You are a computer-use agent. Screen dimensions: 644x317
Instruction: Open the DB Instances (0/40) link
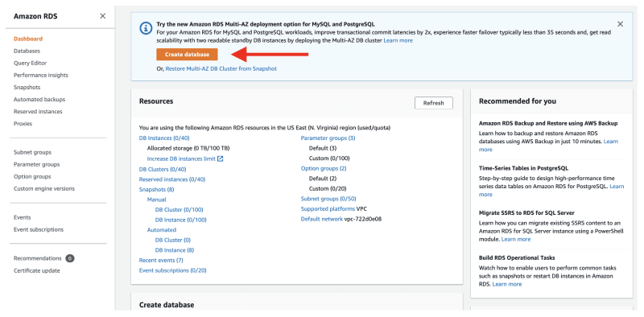pyautogui.click(x=164, y=138)
